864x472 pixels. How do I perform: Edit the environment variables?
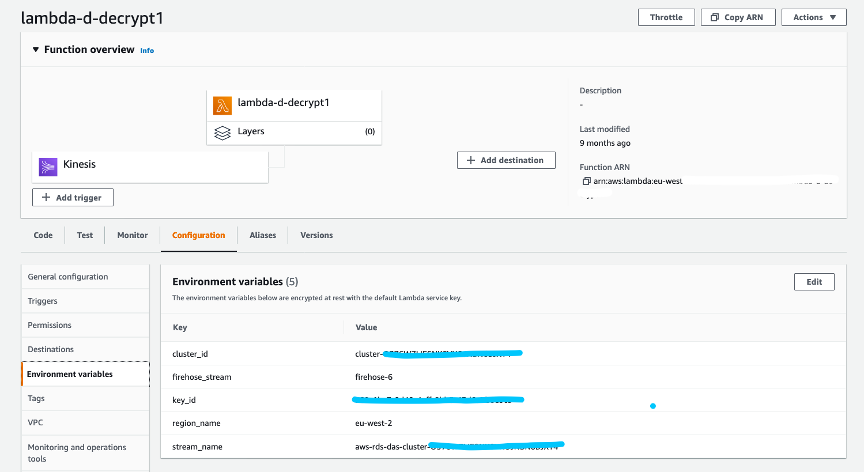tap(814, 282)
